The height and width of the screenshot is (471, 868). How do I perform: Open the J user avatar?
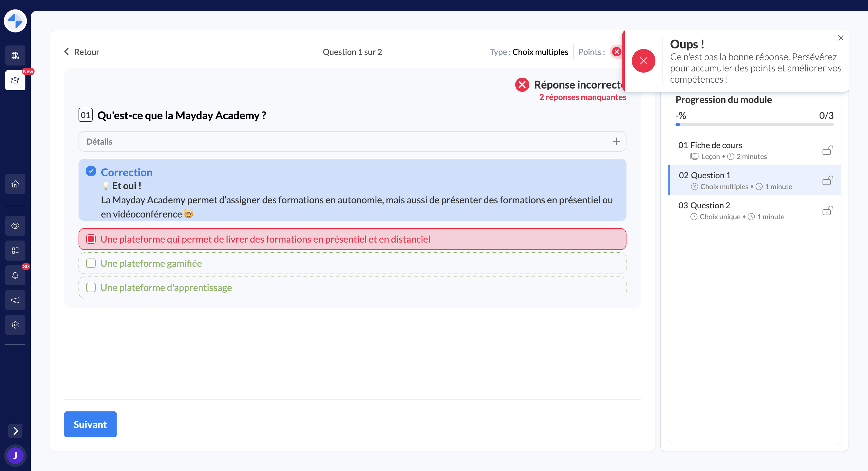(x=15, y=455)
